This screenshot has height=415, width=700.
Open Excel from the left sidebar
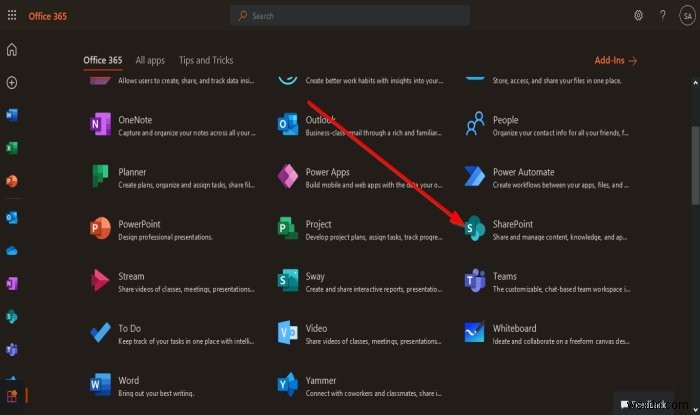(12, 148)
